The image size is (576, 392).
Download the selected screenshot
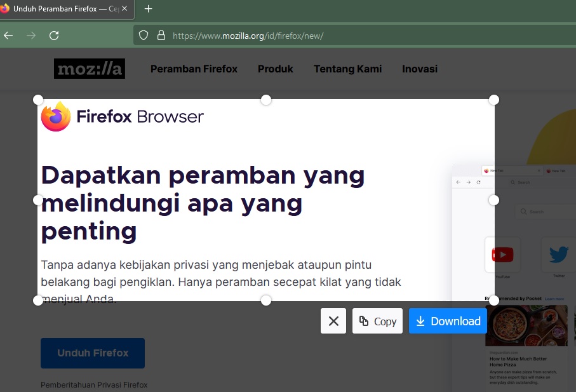448,321
